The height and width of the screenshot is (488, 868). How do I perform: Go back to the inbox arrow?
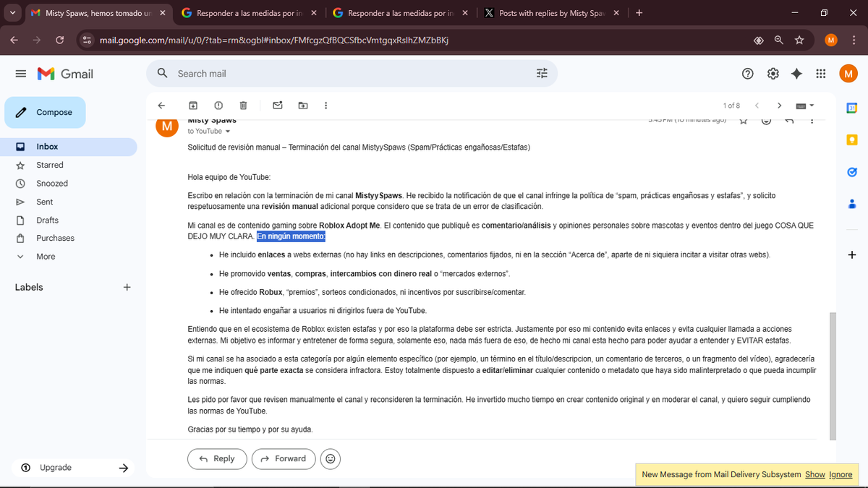(x=162, y=106)
